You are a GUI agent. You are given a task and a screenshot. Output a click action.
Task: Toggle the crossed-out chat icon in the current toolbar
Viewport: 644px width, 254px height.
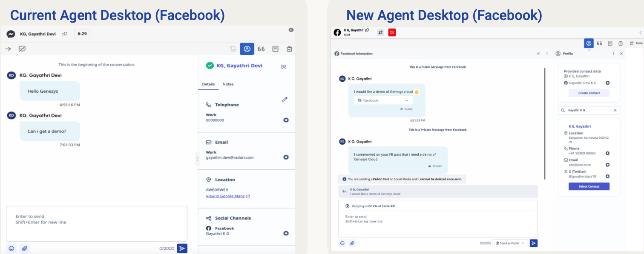pyautogui.click(x=22, y=49)
